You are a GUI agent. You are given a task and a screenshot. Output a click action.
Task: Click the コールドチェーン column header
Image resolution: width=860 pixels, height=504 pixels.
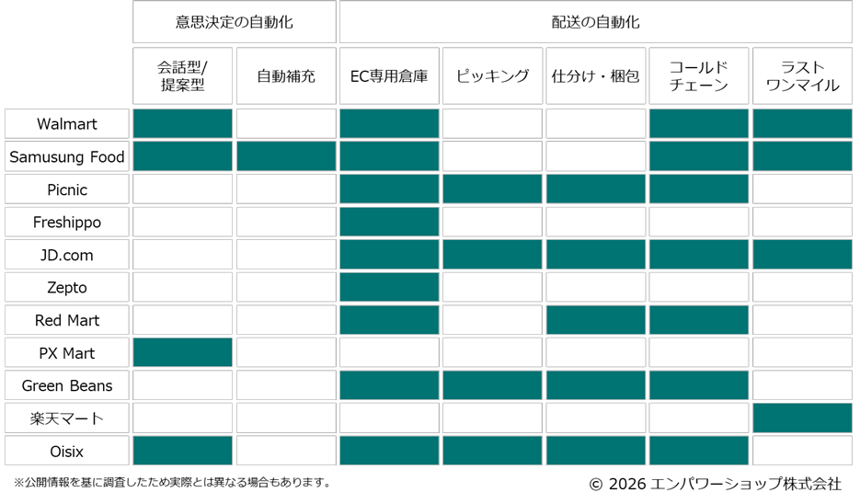coord(698,75)
